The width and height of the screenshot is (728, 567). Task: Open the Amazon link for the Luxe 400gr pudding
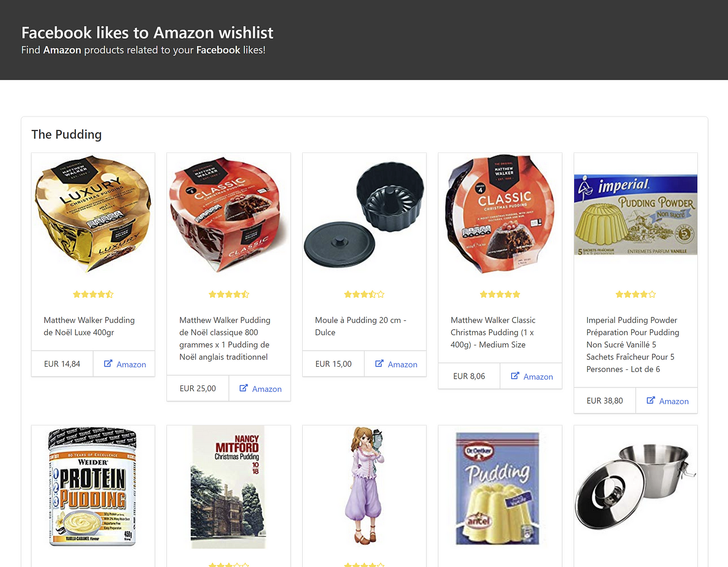(125, 364)
